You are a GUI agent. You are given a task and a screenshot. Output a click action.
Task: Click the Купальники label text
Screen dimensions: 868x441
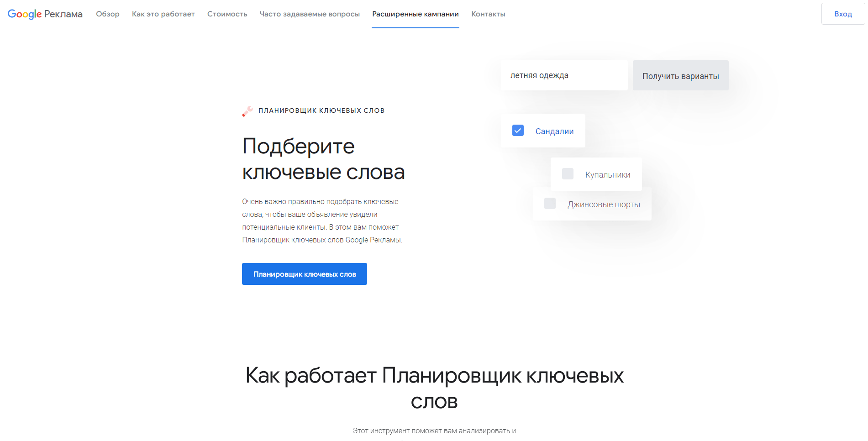coord(608,175)
